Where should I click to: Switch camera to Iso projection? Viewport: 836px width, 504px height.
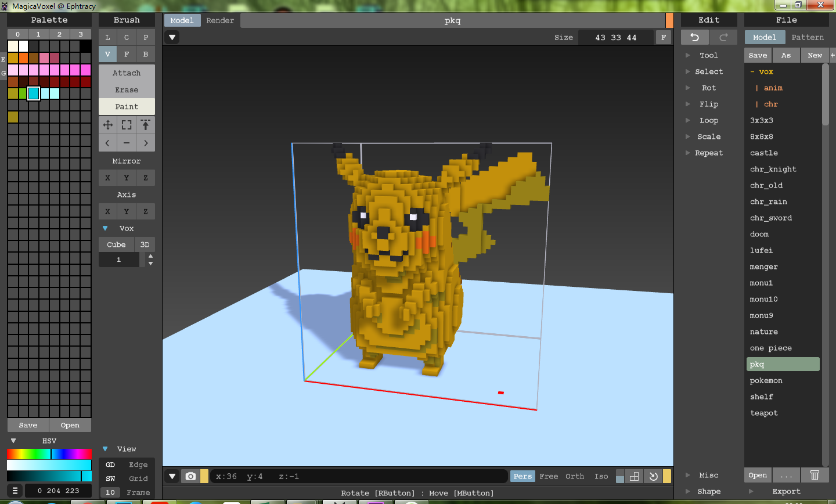point(601,476)
